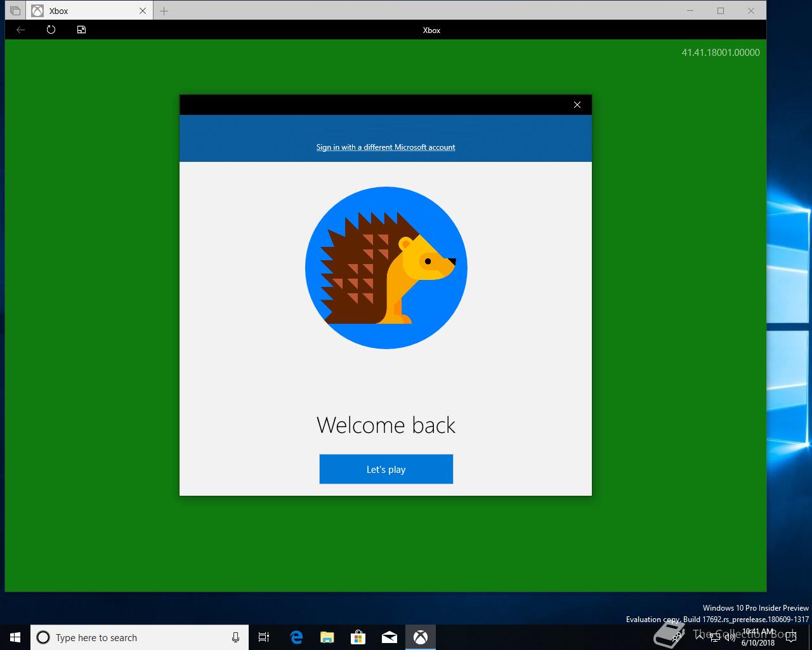Click the Let's play button

click(x=386, y=469)
